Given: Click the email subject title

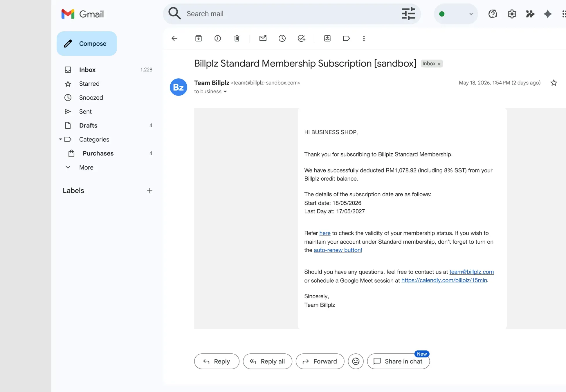Looking at the screenshot, I should tap(305, 63).
